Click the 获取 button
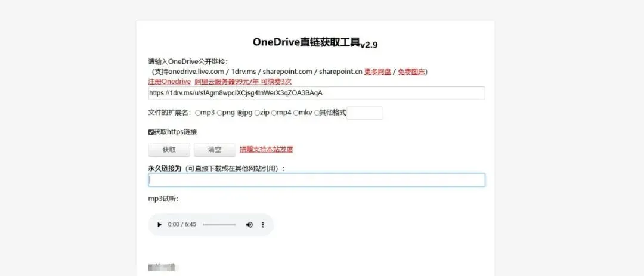The height and width of the screenshot is (276, 644). click(169, 150)
